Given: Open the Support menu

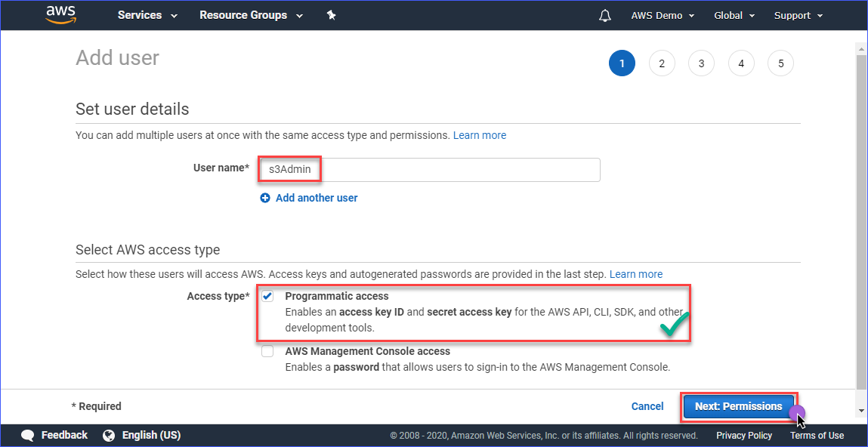Looking at the screenshot, I should point(798,15).
